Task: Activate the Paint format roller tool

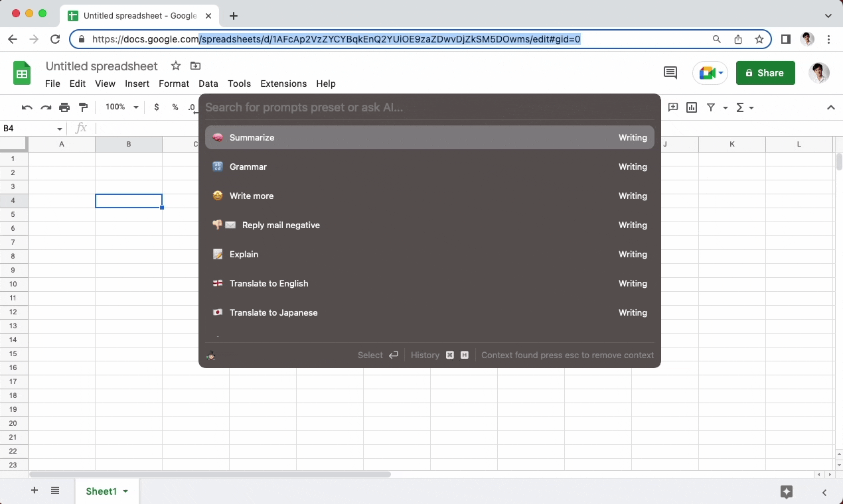Action: 83,107
